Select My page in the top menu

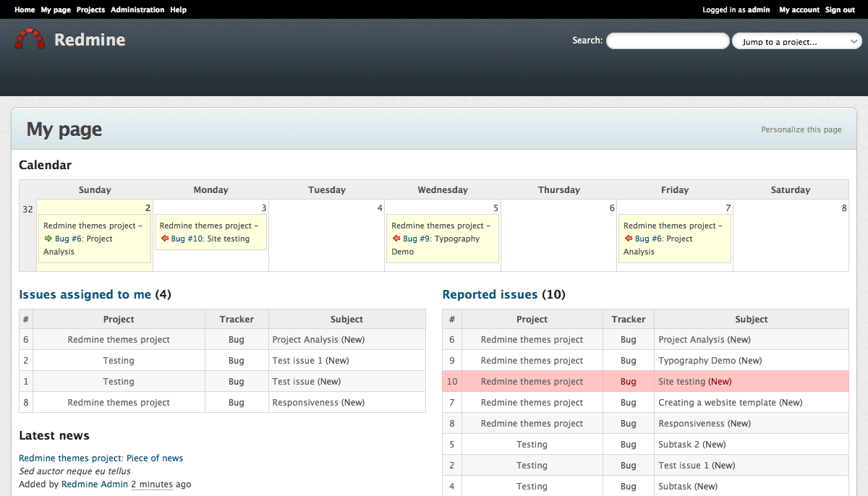(56, 9)
